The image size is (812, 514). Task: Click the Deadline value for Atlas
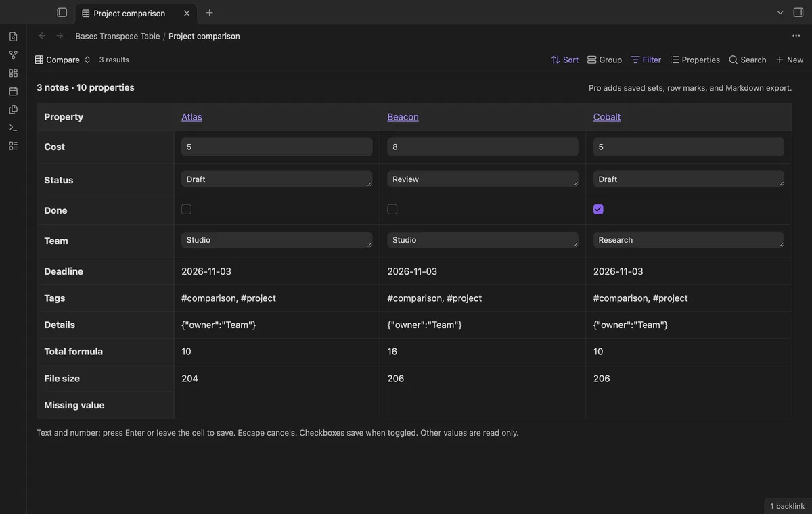pos(206,271)
